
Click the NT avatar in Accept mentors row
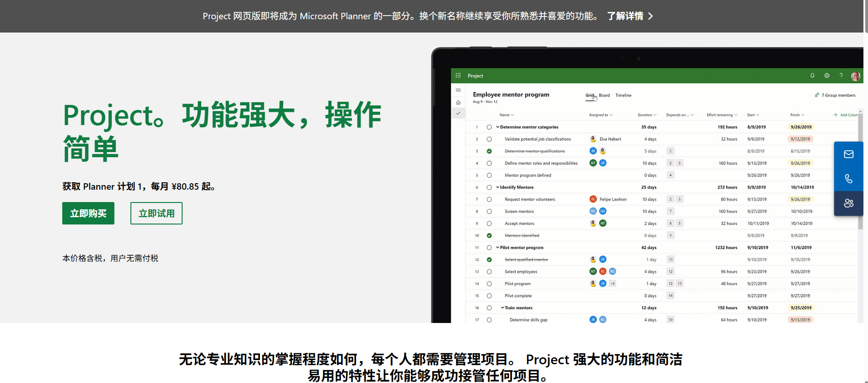(603, 223)
